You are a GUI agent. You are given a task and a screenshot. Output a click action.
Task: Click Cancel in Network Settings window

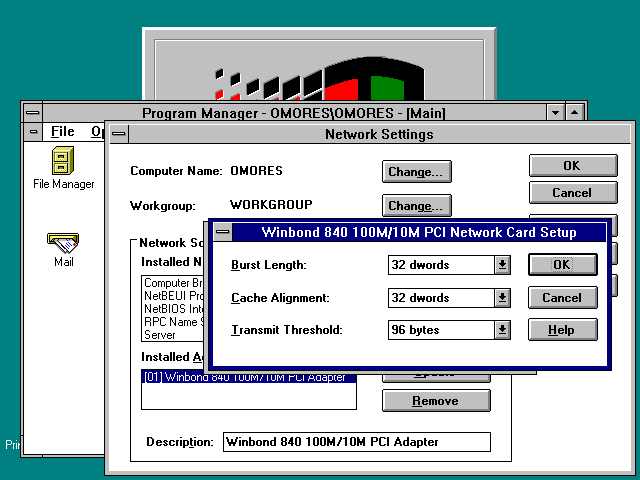coord(573,193)
